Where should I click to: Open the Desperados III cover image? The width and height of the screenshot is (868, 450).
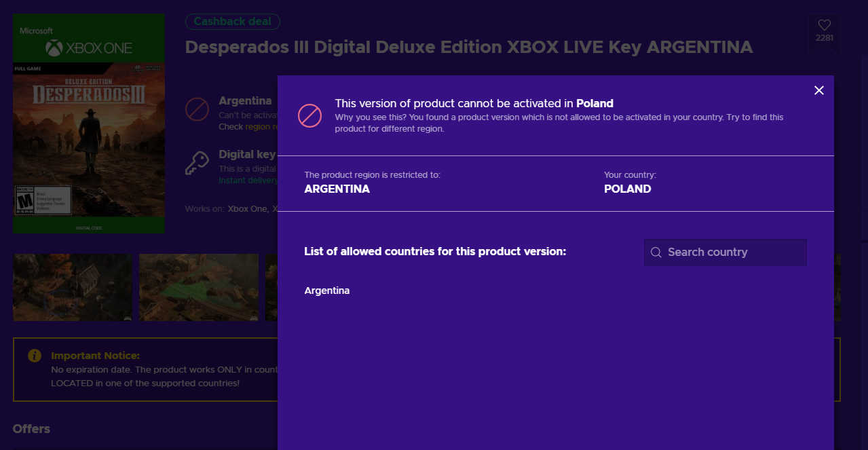tap(89, 124)
